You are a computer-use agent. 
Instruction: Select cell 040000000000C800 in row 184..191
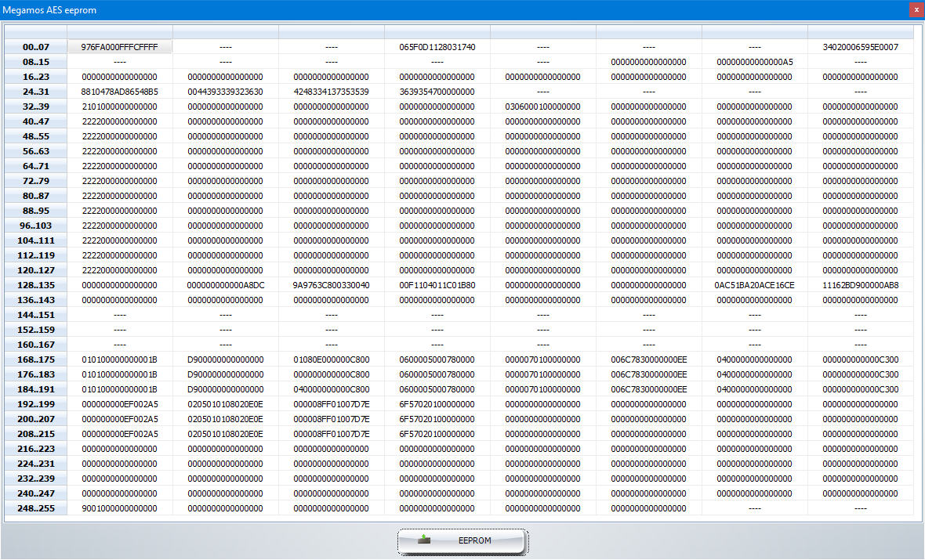[332, 389]
